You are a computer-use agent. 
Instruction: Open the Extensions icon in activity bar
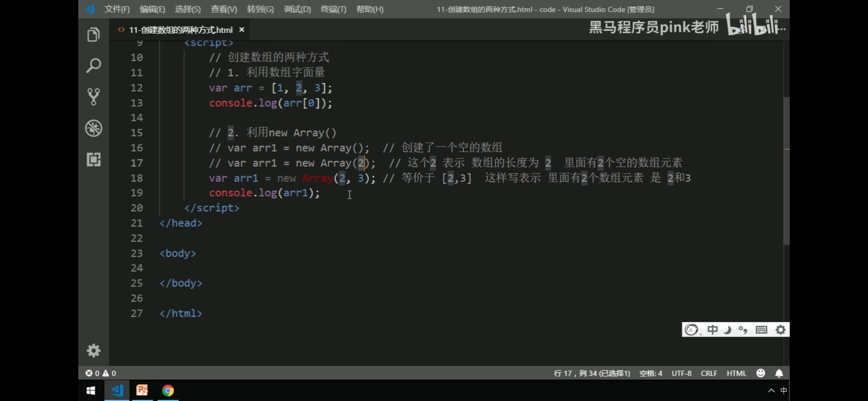point(93,159)
